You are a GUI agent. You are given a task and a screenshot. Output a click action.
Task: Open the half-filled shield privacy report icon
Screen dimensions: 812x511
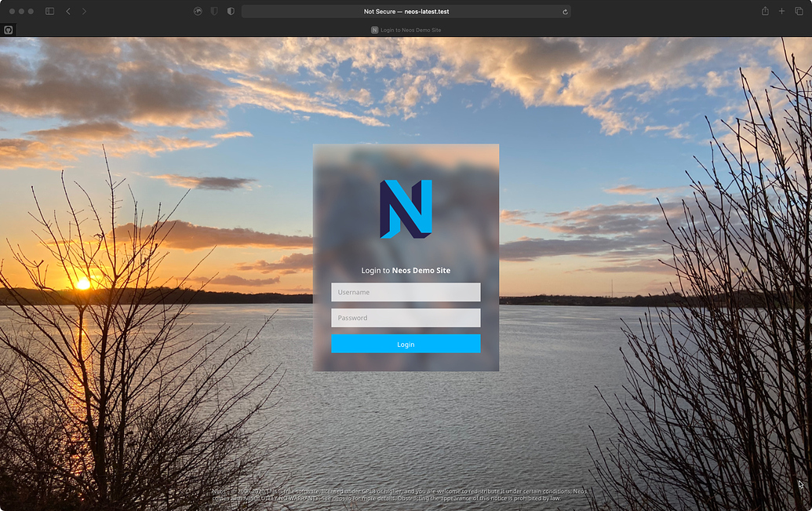[231, 11]
